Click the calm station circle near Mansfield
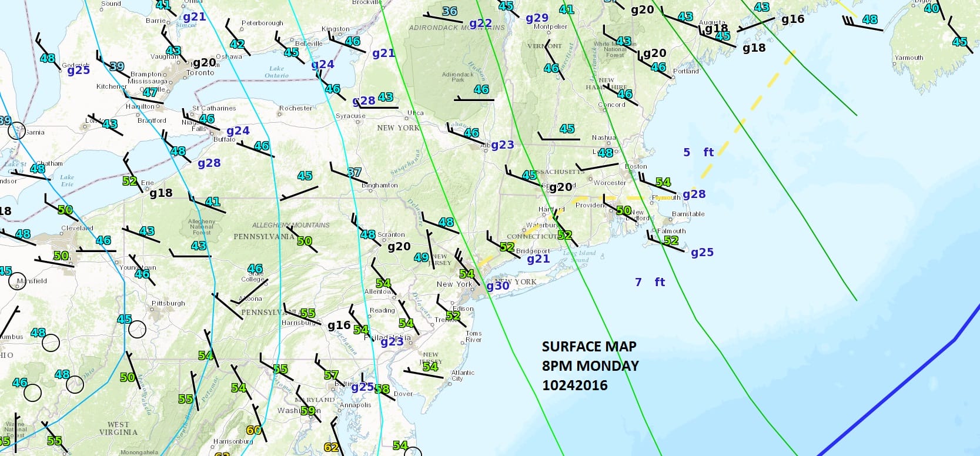This screenshot has width=980, height=456. pos(18,282)
